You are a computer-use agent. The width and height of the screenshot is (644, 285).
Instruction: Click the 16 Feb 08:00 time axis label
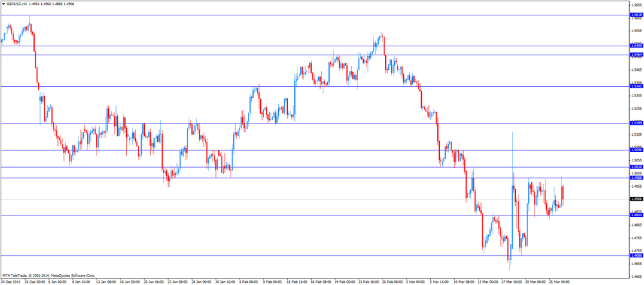click(x=320, y=282)
